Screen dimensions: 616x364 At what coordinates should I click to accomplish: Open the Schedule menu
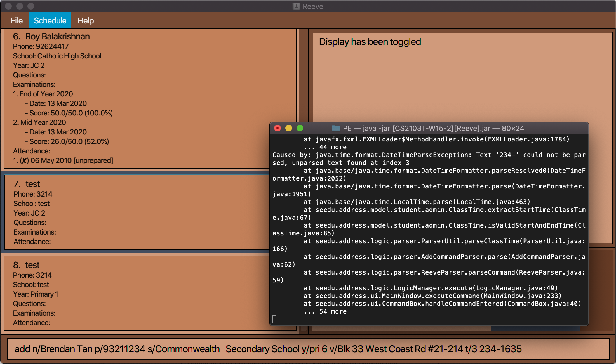[x=50, y=21]
